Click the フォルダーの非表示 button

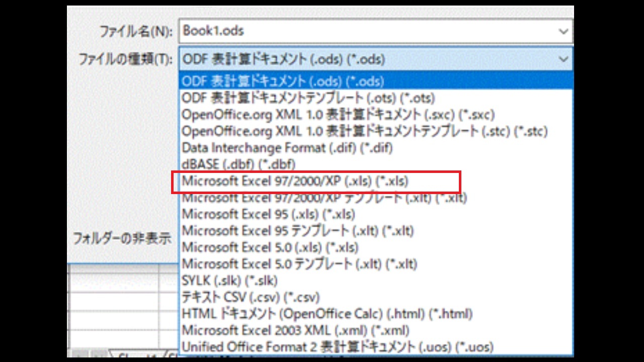coord(122,238)
